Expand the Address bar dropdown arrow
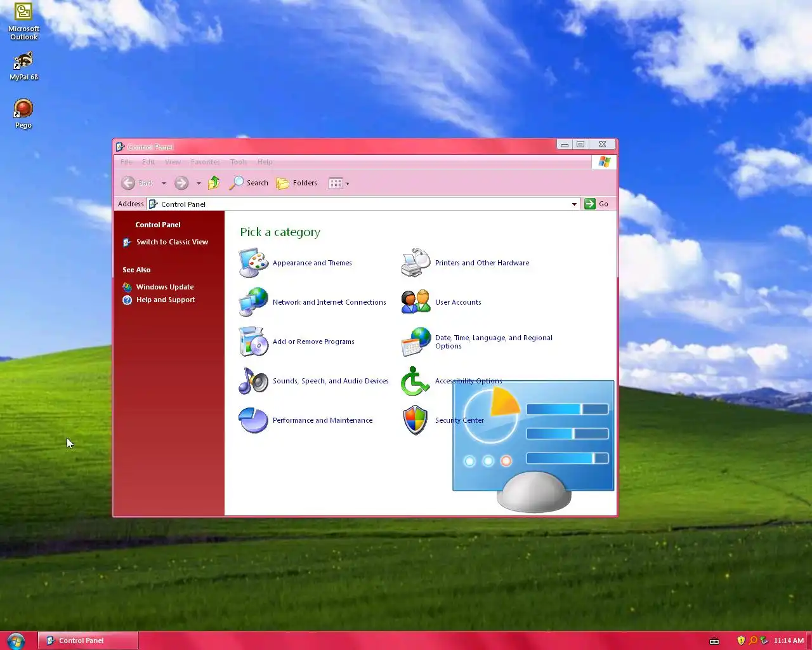This screenshot has height=650, width=812. click(x=574, y=204)
